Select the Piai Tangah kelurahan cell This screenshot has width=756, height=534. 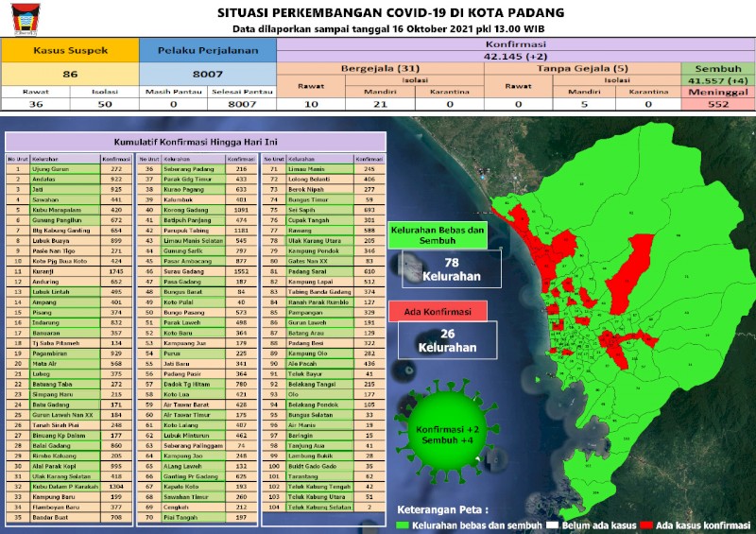pos(194,517)
